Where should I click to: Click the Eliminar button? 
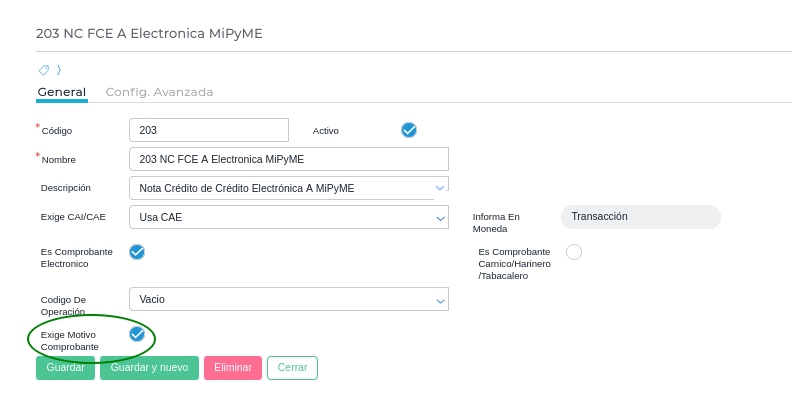click(x=233, y=368)
